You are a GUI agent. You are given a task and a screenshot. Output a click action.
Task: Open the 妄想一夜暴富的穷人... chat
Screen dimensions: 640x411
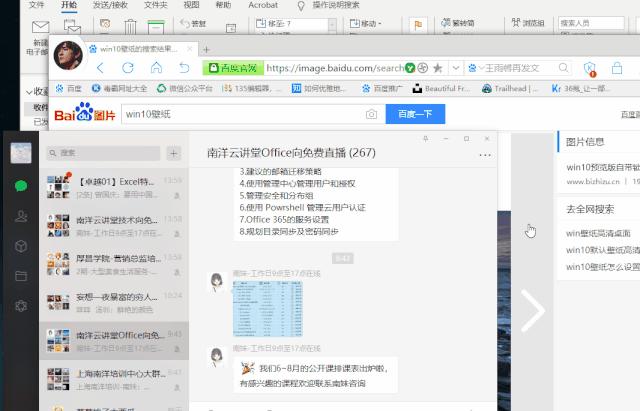tap(114, 302)
